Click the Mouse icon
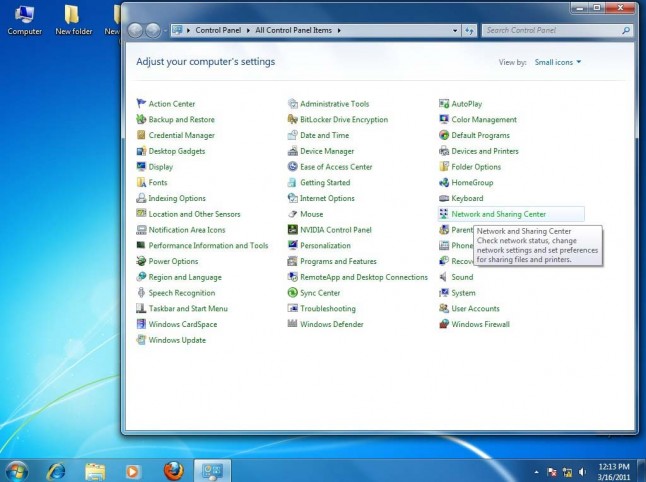 293,214
